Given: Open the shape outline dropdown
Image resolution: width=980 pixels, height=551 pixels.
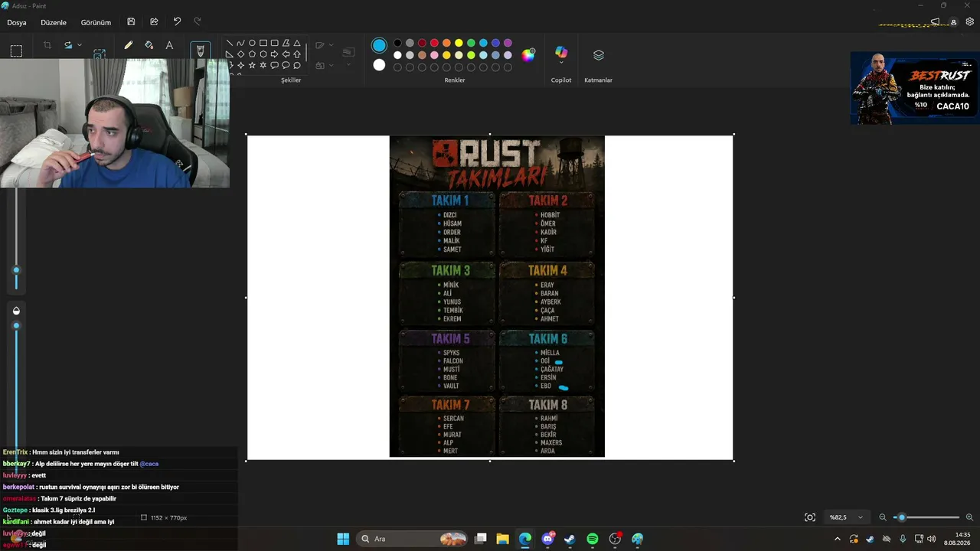Looking at the screenshot, I should pos(324,45).
